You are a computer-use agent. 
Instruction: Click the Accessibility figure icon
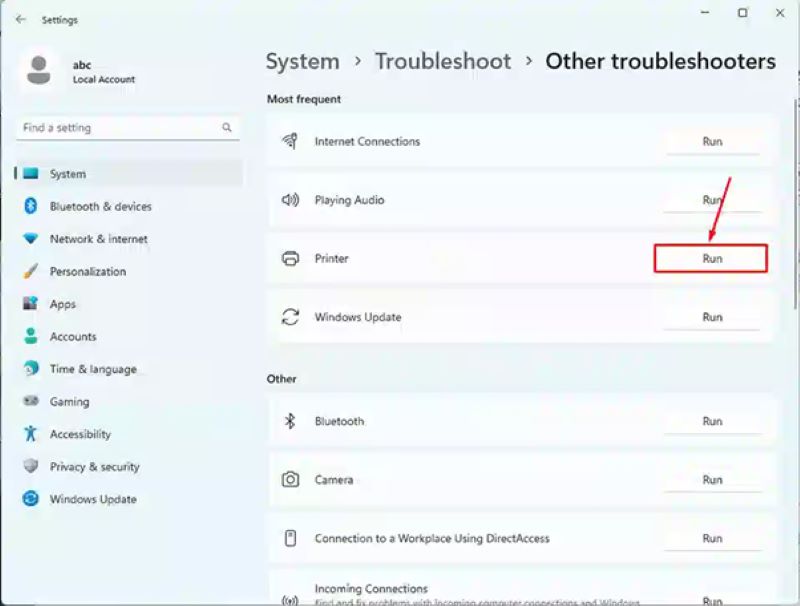point(31,434)
